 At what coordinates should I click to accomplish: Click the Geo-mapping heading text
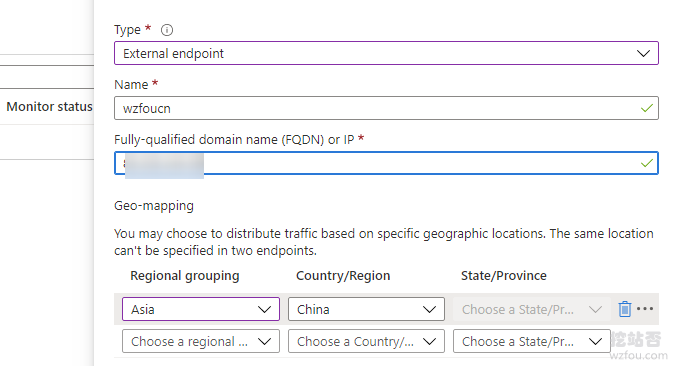[x=154, y=206]
